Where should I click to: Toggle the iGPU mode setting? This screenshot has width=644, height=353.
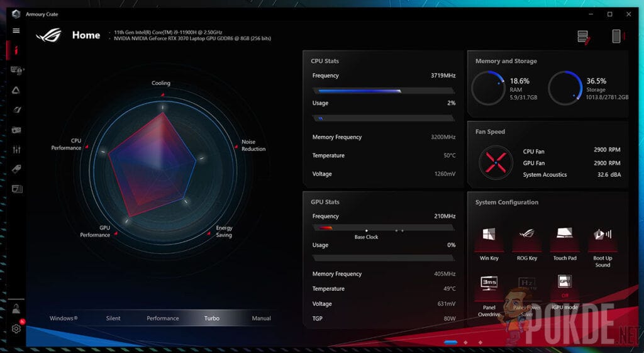tap(565, 293)
